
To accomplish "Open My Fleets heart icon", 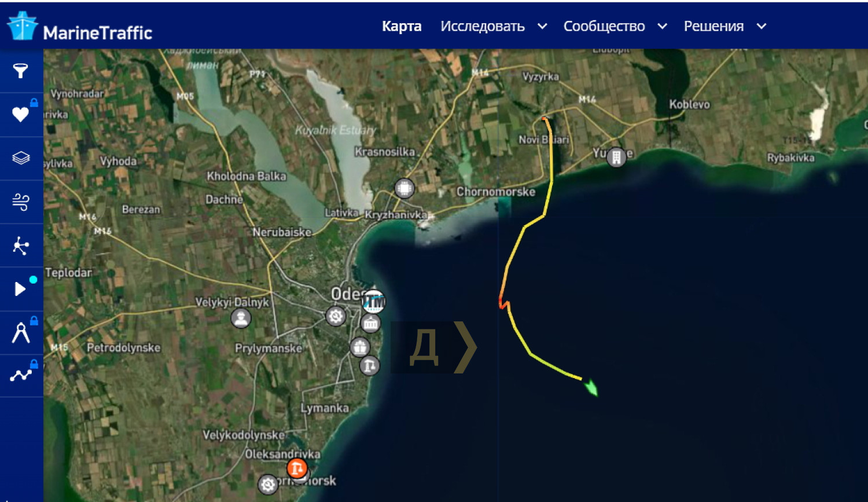I will 21,114.
